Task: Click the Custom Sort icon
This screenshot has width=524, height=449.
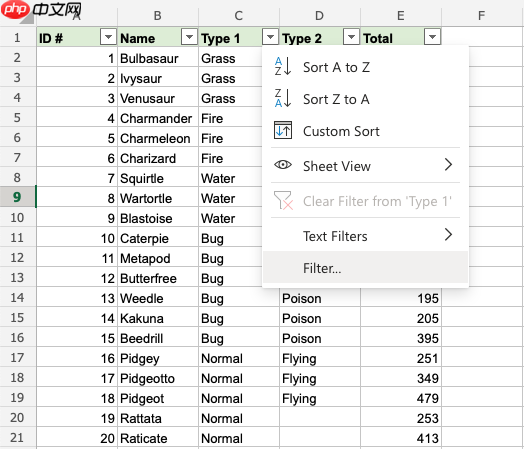Action: click(283, 130)
